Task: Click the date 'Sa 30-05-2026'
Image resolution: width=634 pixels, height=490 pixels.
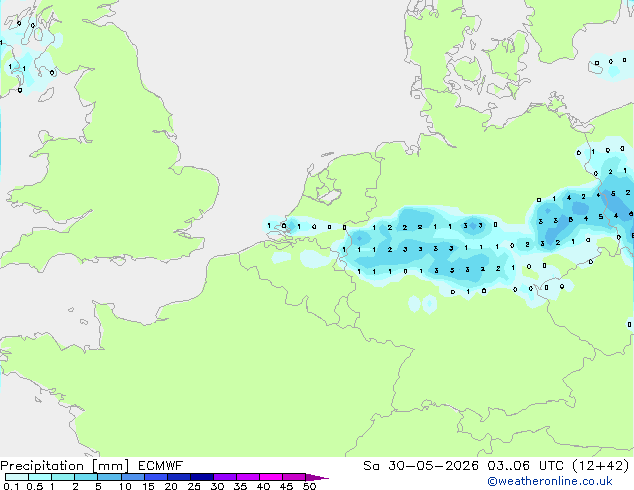Action: [421, 466]
